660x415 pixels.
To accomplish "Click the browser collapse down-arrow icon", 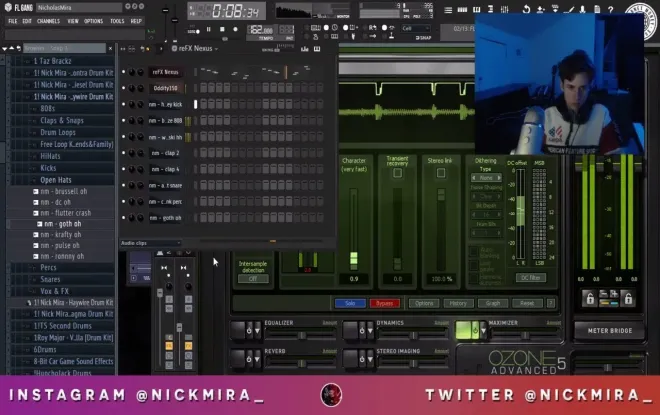I will pos(5,49).
